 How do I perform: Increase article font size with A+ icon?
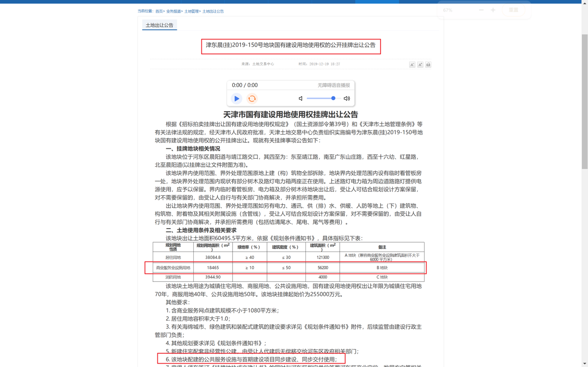[x=420, y=65]
